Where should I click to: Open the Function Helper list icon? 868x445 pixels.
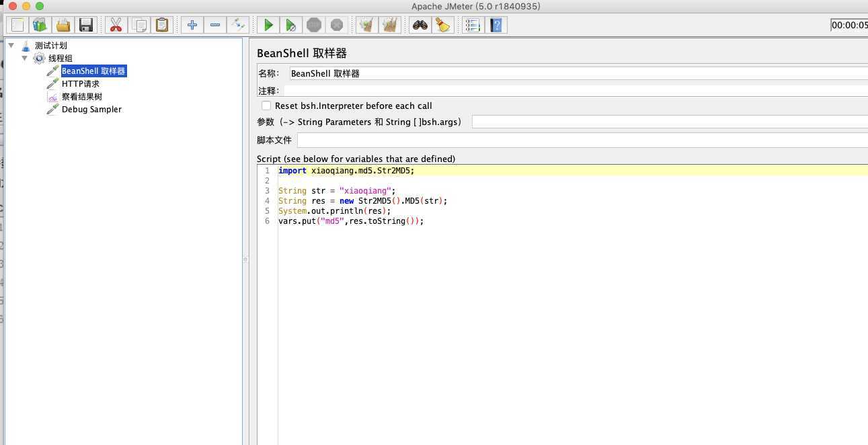(x=473, y=26)
